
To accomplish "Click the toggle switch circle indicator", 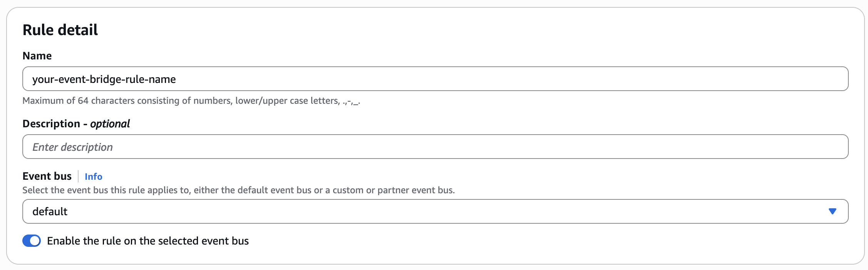I will point(35,240).
